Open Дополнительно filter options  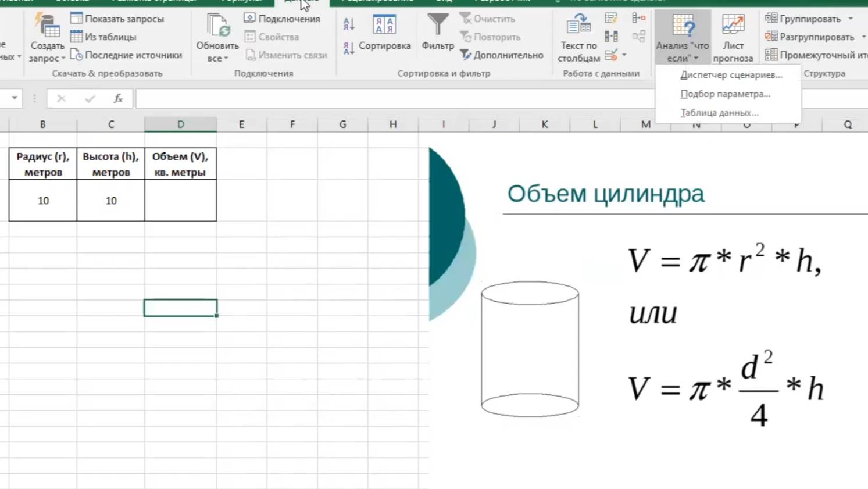(502, 55)
